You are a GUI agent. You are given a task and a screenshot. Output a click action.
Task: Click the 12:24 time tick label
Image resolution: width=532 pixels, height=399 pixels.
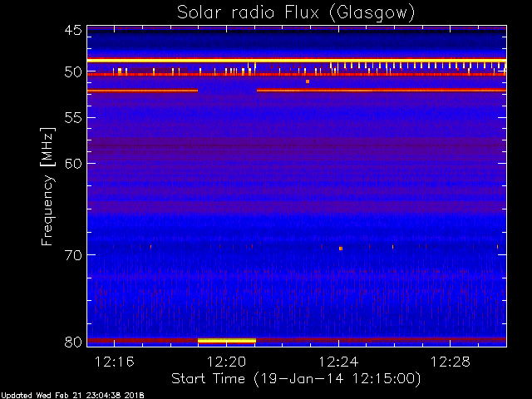(x=338, y=362)
